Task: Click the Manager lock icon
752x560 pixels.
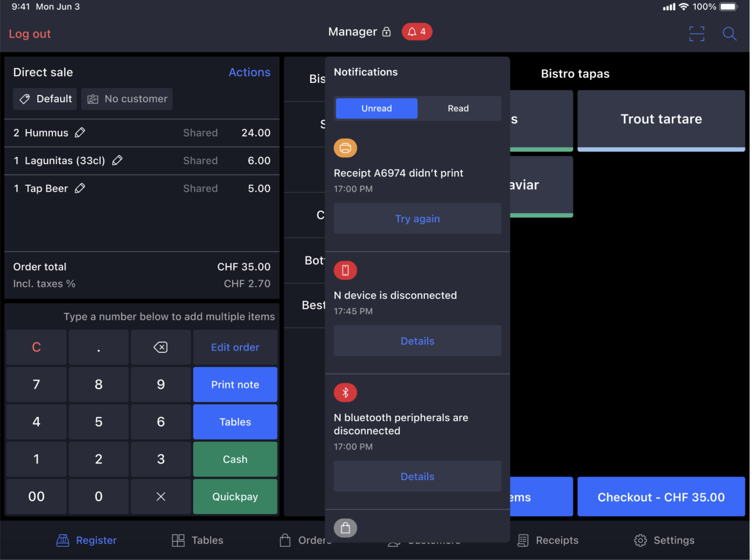Action: tap(386, 32)
